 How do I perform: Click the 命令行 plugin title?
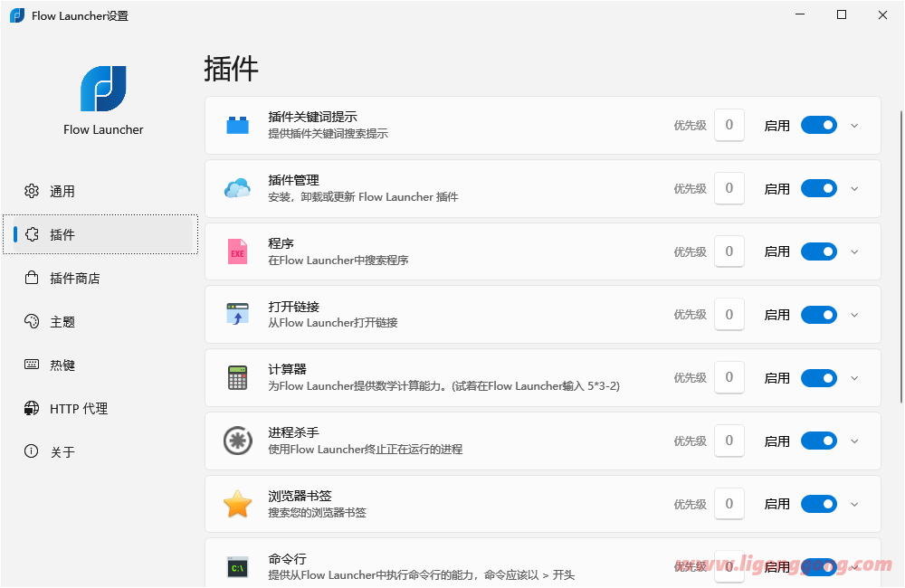point(288,558)
